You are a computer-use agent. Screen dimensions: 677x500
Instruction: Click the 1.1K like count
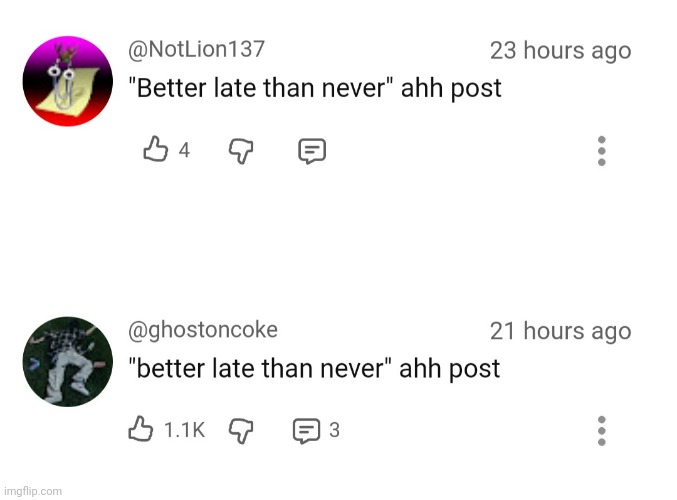coord(184,431)
